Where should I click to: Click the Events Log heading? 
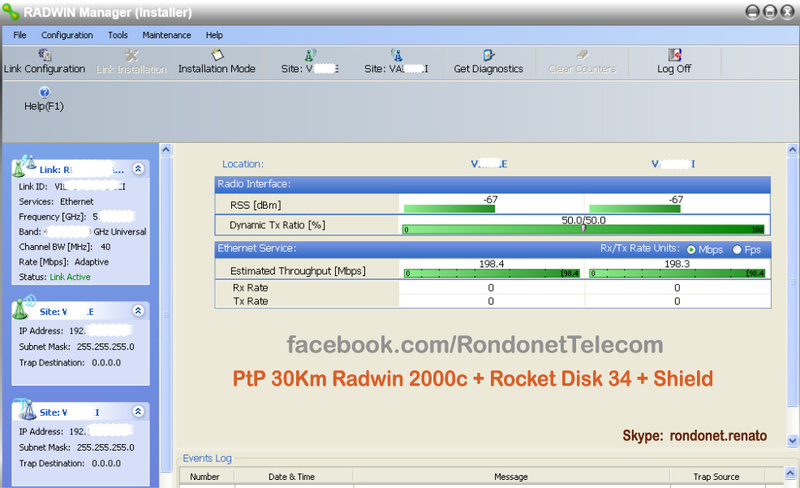207,458
